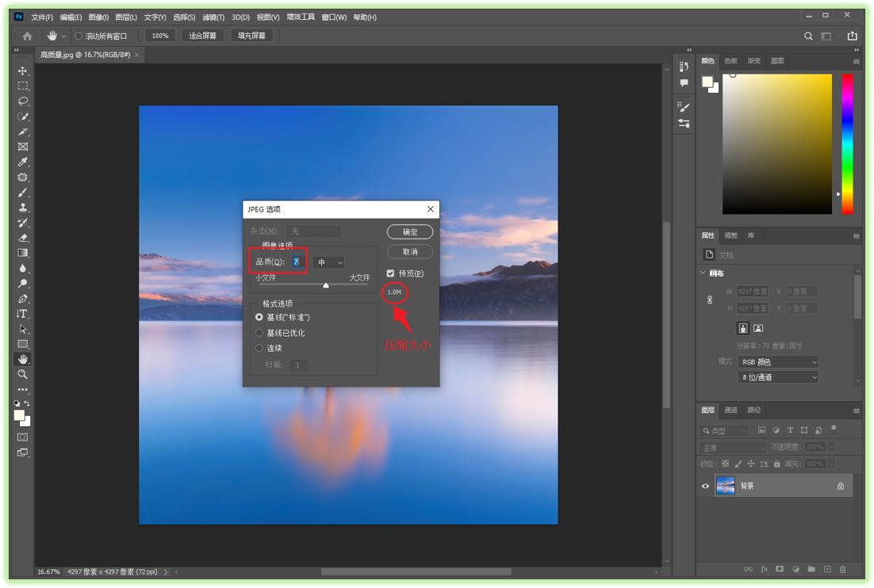Click the 取消 button in JPEG dialog
This screenshot has width=874, height=588.
coord(410,252)
